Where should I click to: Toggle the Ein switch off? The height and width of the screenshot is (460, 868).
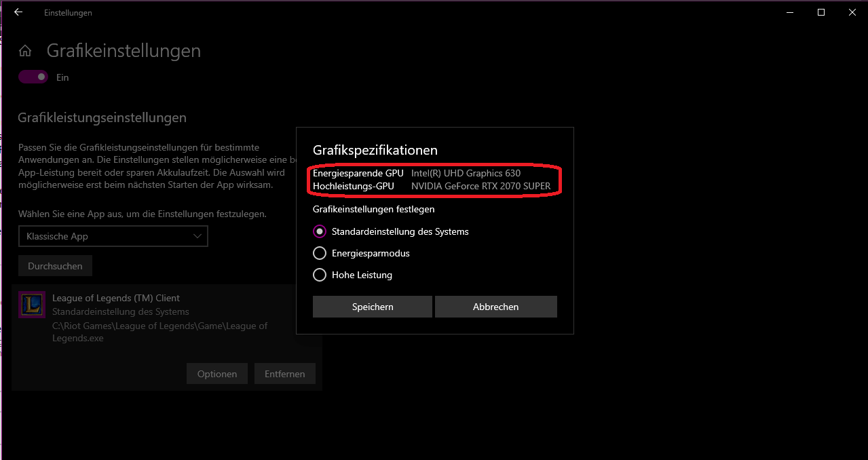(34, 77)
